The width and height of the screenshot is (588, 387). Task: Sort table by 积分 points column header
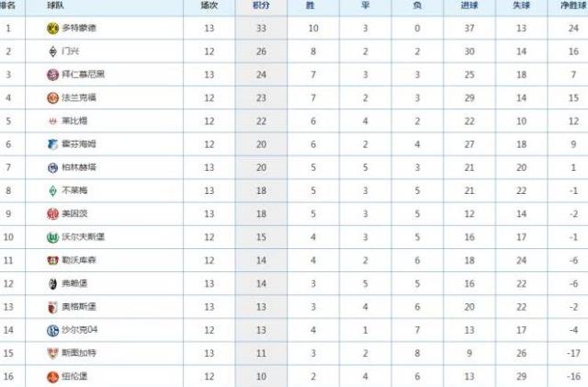[x=261, y=6]
